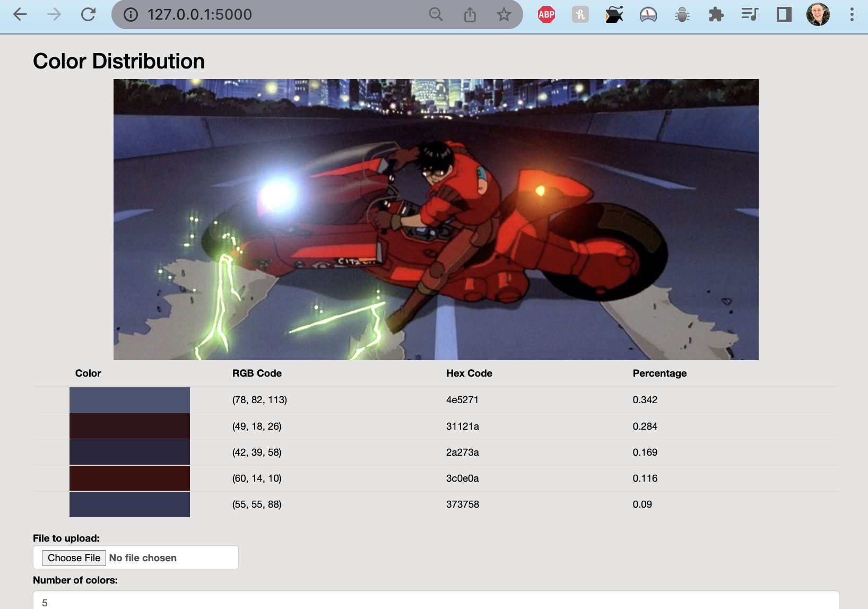Click percentage value 0.116
This screenshot has width=868, height=609.
pyautogui.click(x=645, y=478)
